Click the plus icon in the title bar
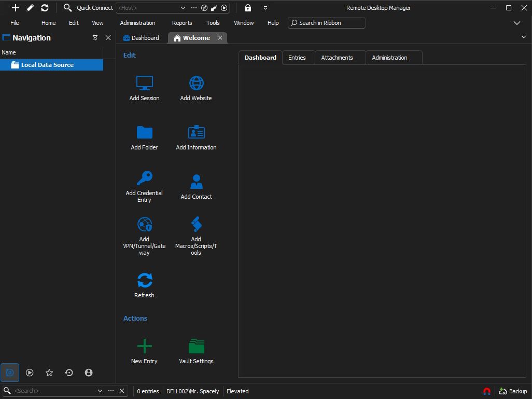 [15, 7]
